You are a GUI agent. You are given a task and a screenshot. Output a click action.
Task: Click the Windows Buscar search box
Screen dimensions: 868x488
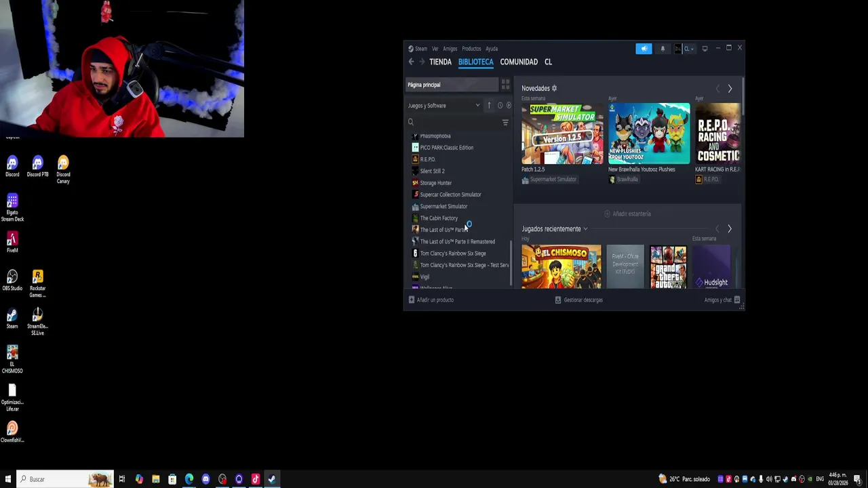(x=64, y=479)
